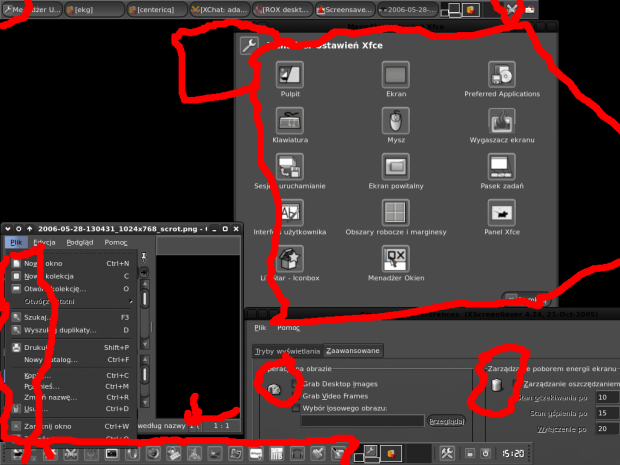Choose Wyszukaj duplikaty menu entry
Viewport: 620px width, 465px height.
click(72, 330)
